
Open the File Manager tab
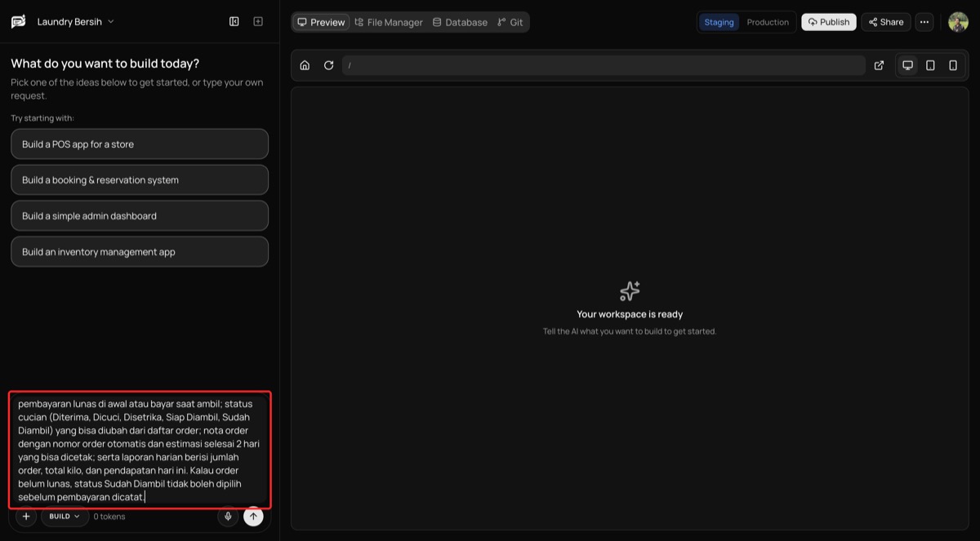coord(389,22)
